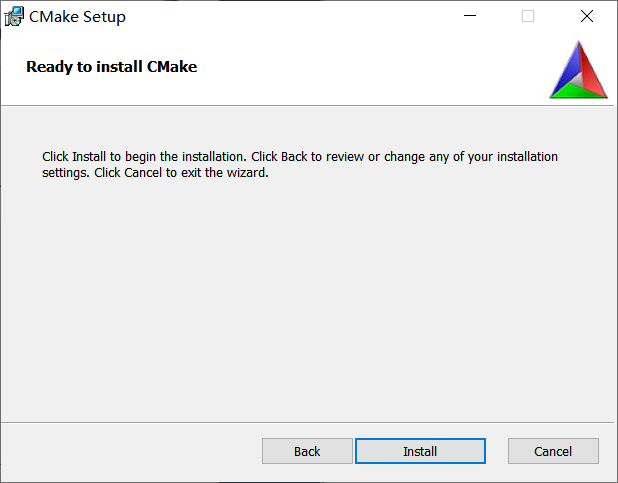Click the separator line above the buttons
618x483 pixels.
(300, 421)
